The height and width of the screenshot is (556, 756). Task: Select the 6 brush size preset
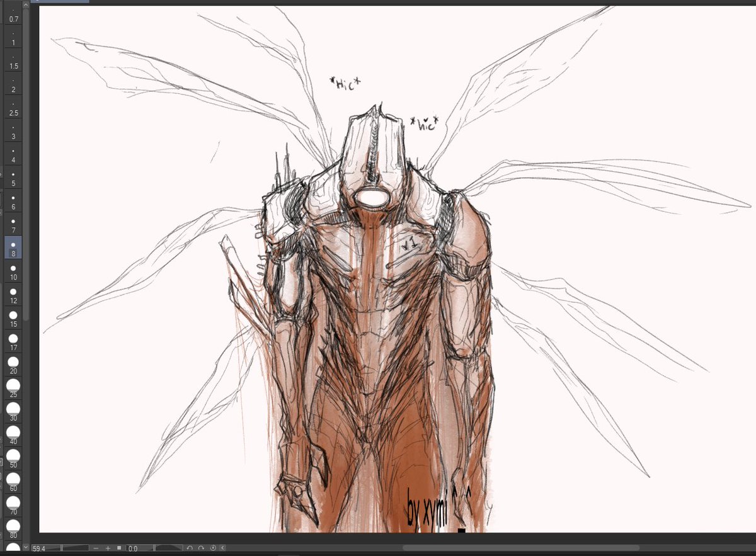point(13,201)
